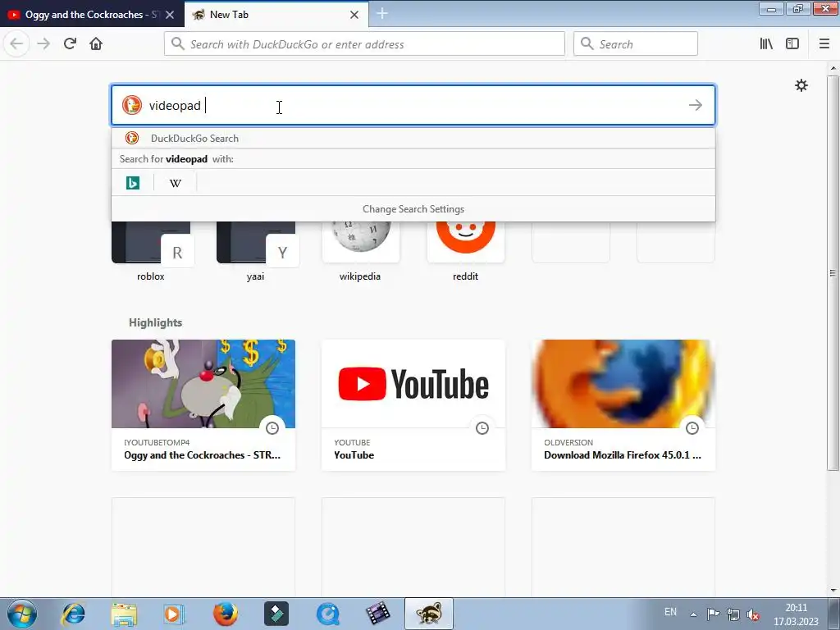This screenshot has width=840, height=630.
Task: Open Windows Explorer folder in taskbar
Action: 124,614
